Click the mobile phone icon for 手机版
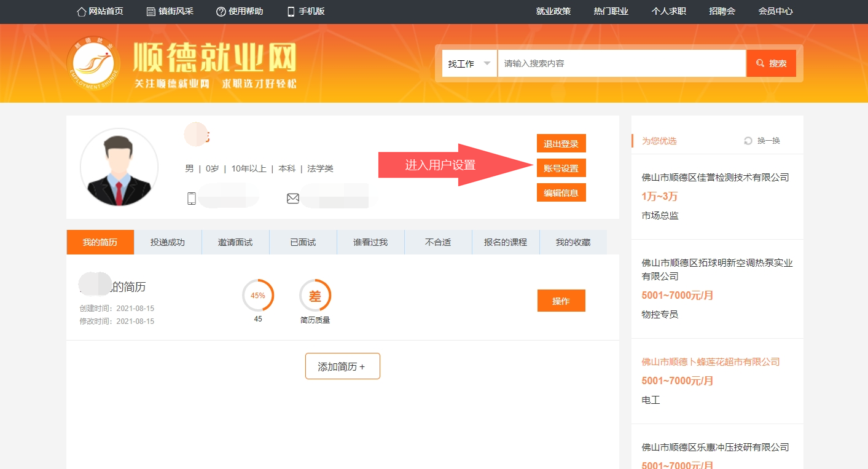Screen dimensions: 868x469 coord(291,12)
